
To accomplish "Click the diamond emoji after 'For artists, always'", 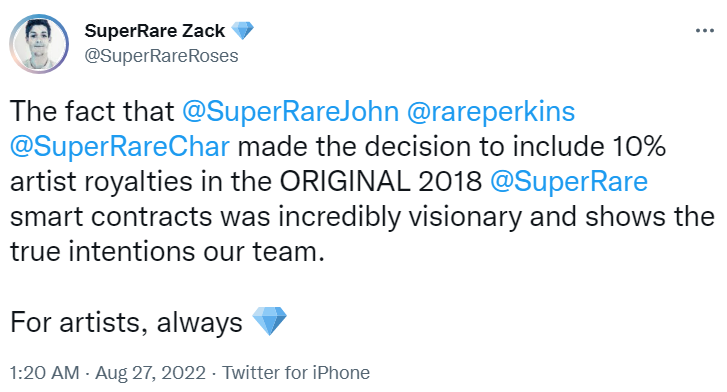I will 269,321.
